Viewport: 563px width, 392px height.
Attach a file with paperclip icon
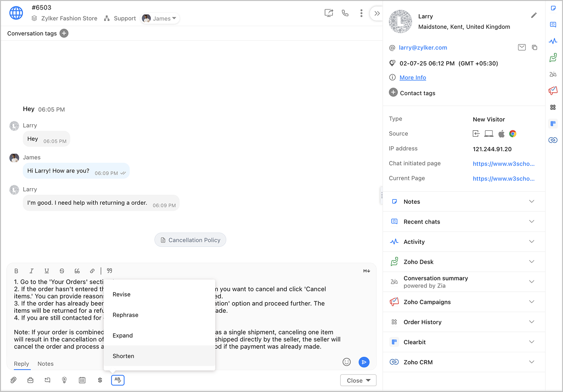pyautogui.click(x=13, y=380)
